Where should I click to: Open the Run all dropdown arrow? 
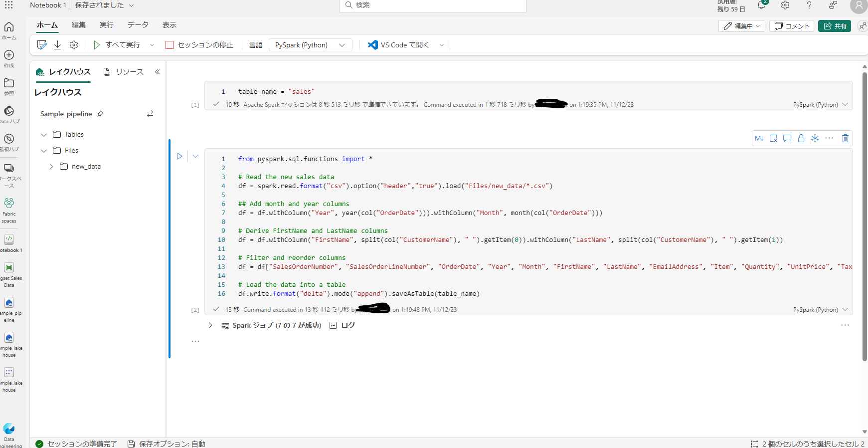(x=152, y=45)
